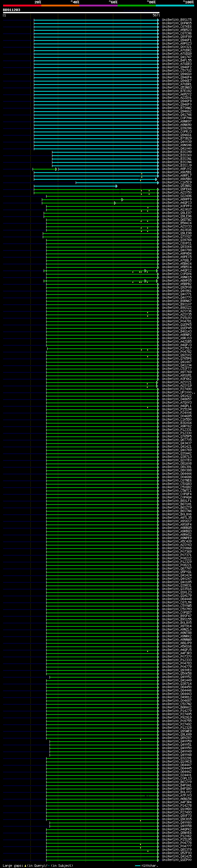Select hit UniRef100_Q53N83

[x=177, y=88]
